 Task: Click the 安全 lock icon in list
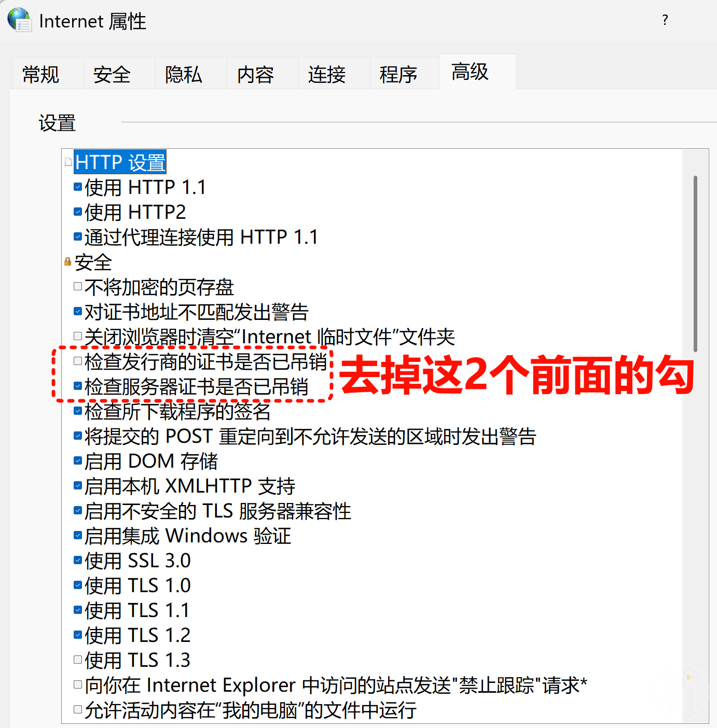[x=67, y=261]
